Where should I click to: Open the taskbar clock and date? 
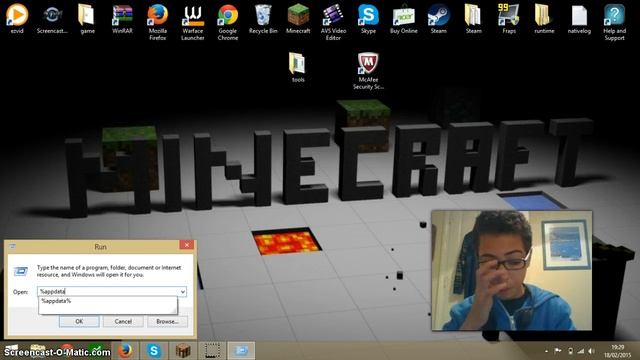point(618,351)
